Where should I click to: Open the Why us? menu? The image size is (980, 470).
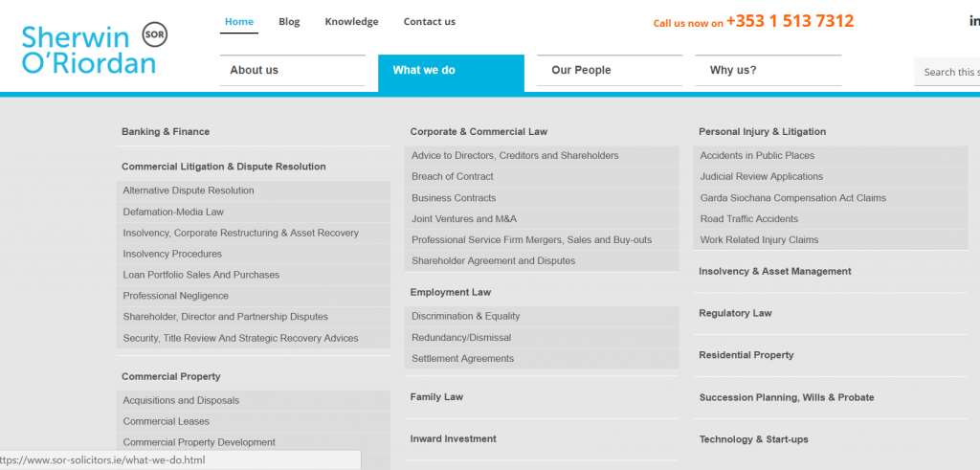[x=768, y=70]
